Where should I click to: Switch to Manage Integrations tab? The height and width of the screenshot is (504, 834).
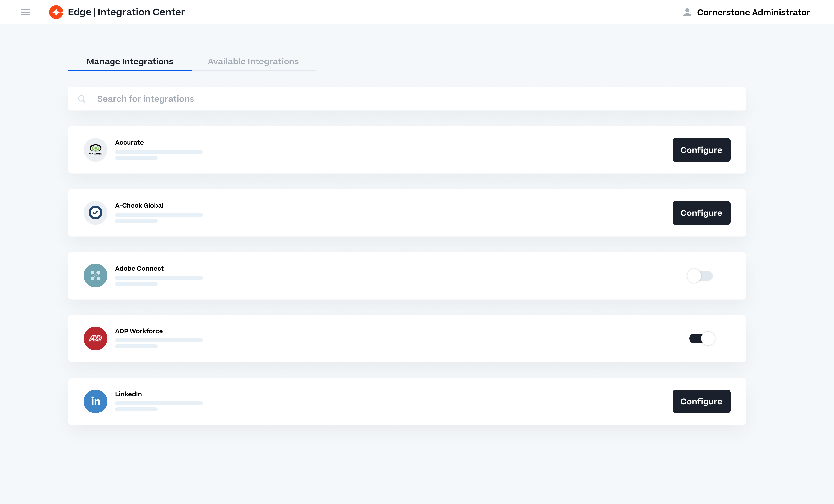[x=130, y=61]
